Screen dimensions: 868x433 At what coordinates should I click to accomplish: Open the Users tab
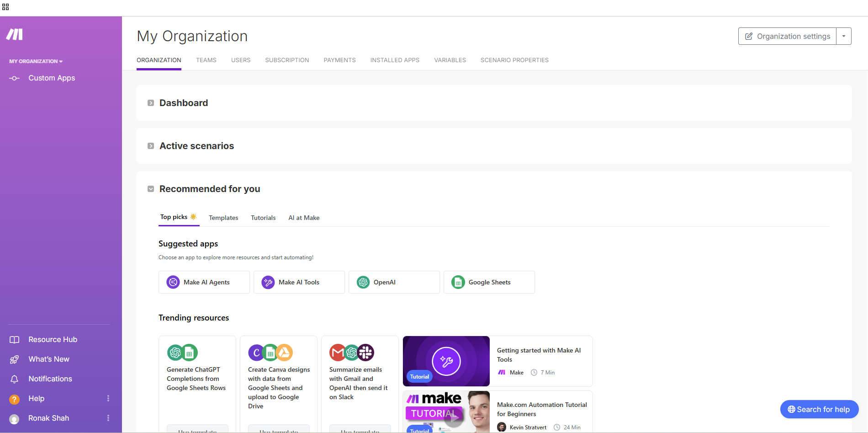click(241, 60)
